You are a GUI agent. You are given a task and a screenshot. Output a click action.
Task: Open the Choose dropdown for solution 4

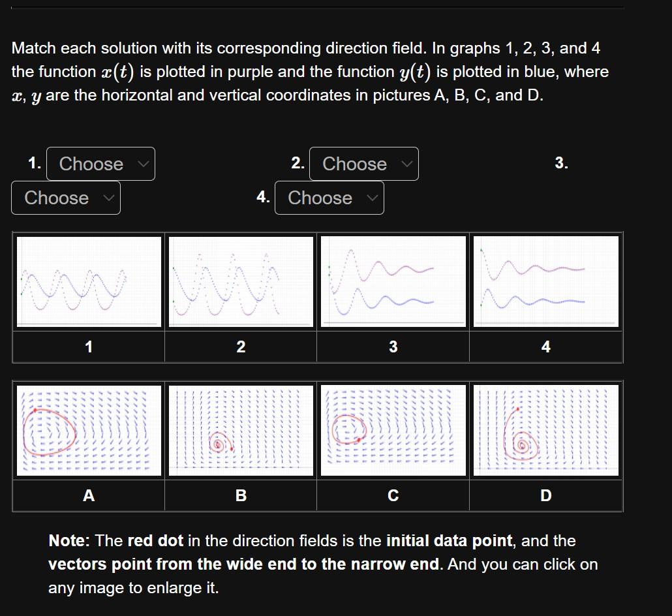(x=329, y=198)
